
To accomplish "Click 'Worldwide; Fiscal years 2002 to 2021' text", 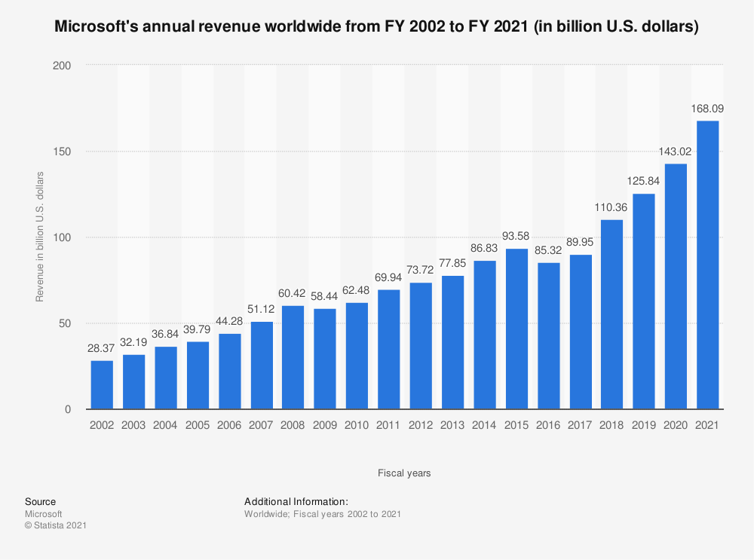I will coord(323,514).
